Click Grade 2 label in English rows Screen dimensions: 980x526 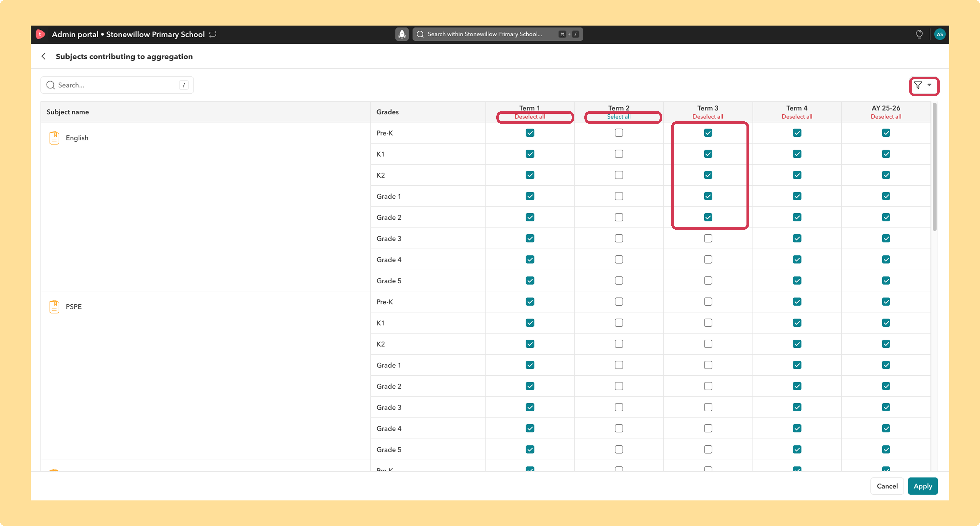[389, 217]
